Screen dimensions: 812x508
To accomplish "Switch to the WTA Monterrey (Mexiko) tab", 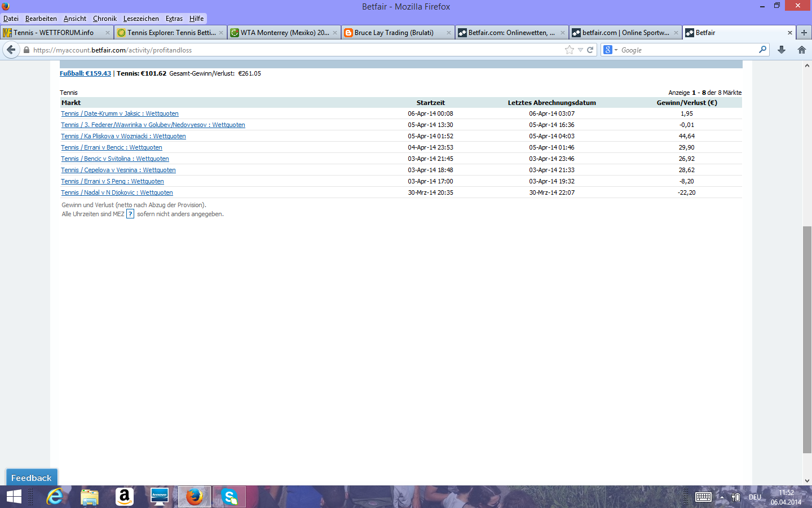I will pyautogui.click(x=285, y=33).
